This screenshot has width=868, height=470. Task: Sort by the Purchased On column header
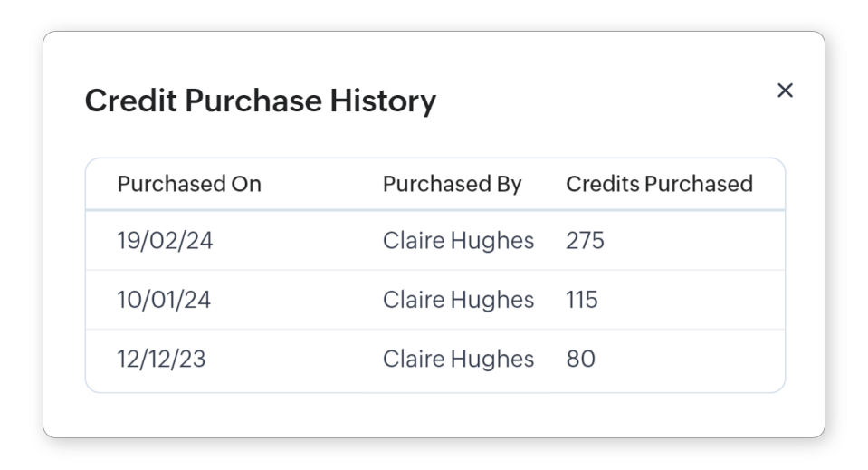click(189, 184)
